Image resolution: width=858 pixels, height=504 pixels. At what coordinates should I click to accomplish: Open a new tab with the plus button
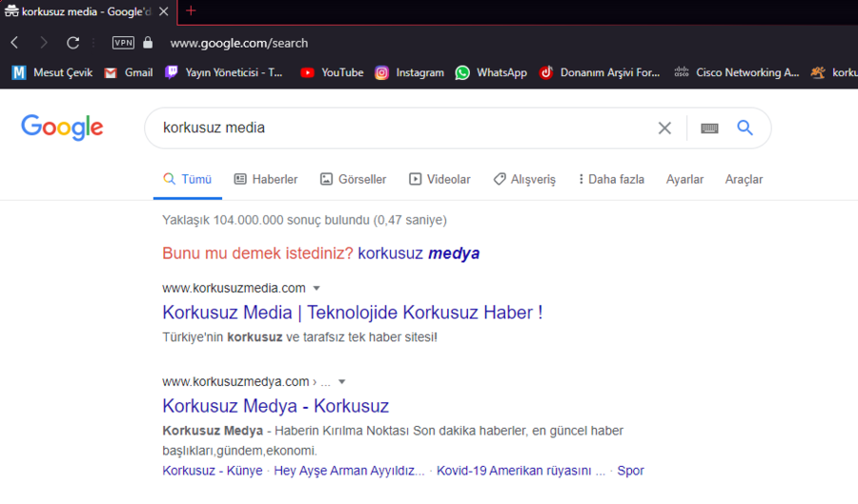click(191, 10)
